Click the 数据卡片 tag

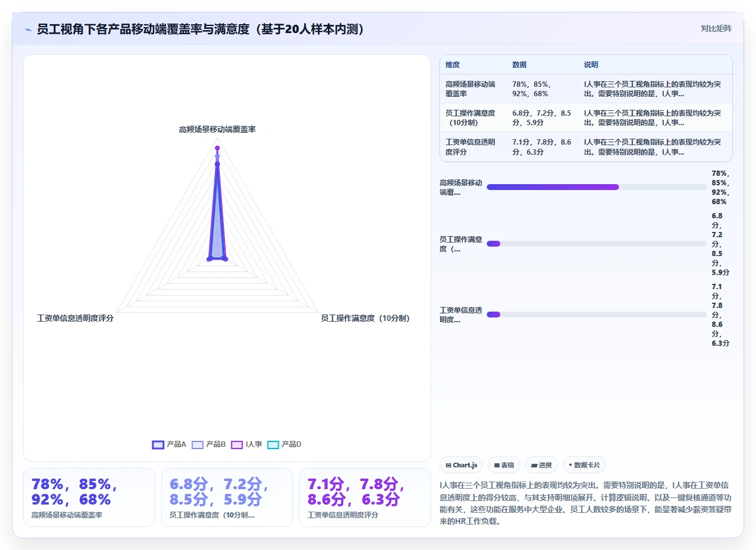tap(584, 465)
